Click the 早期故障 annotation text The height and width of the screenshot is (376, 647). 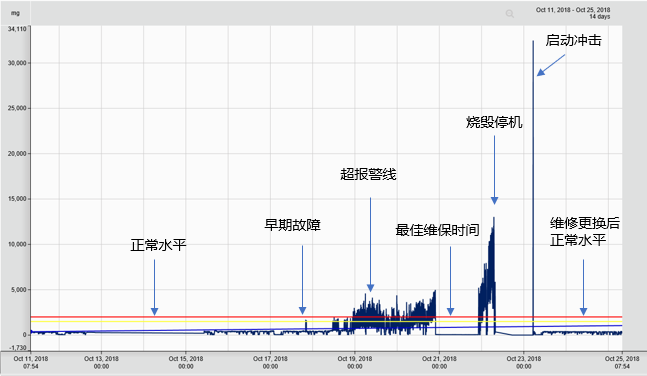point(292,225)
